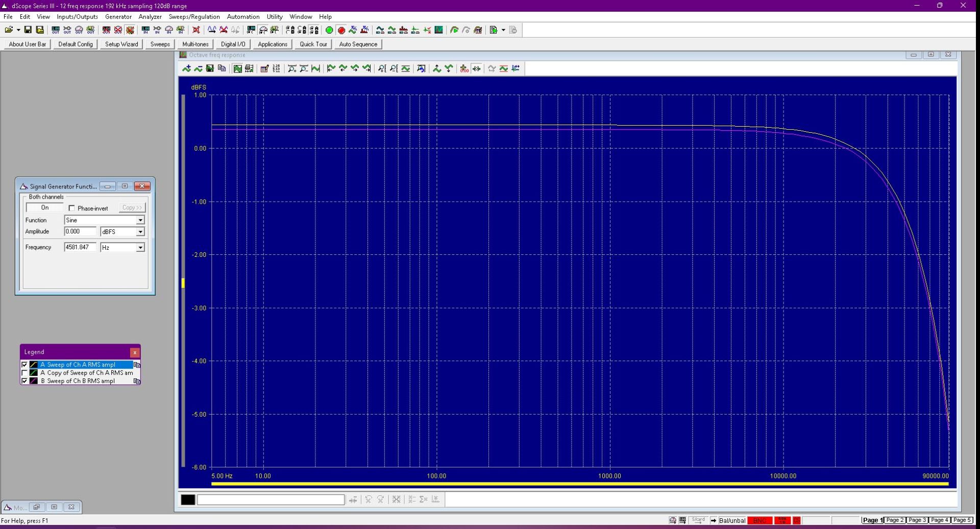Click the Copy >> button
This screenshot has height=529, width=980.
pyautogui.click(x=132, y=208)
